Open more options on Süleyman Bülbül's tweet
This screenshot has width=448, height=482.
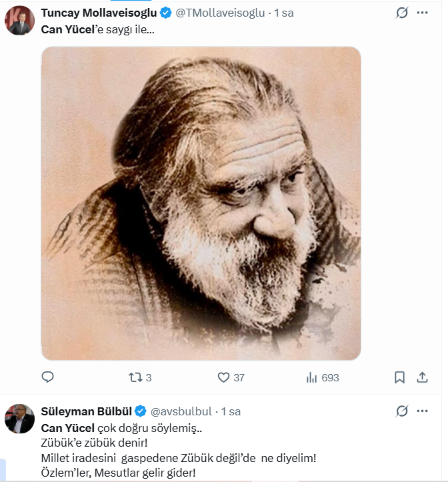(422, 411)
